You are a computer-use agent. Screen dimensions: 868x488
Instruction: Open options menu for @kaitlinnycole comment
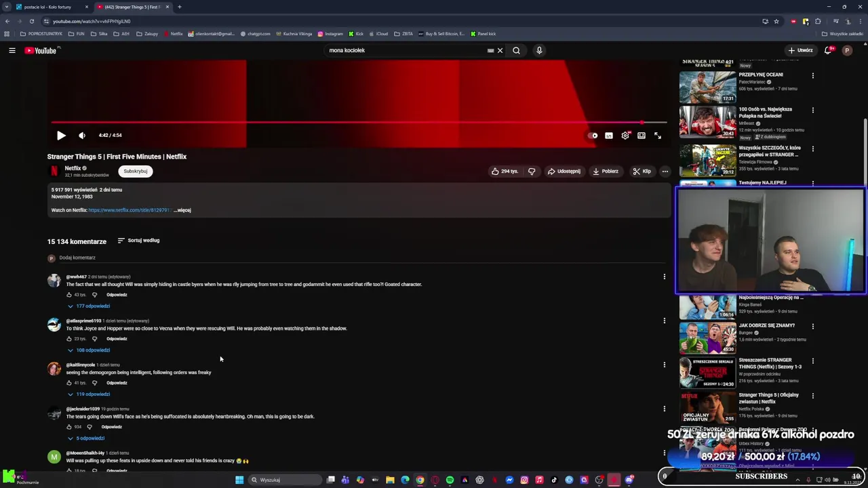pos(664,365)
